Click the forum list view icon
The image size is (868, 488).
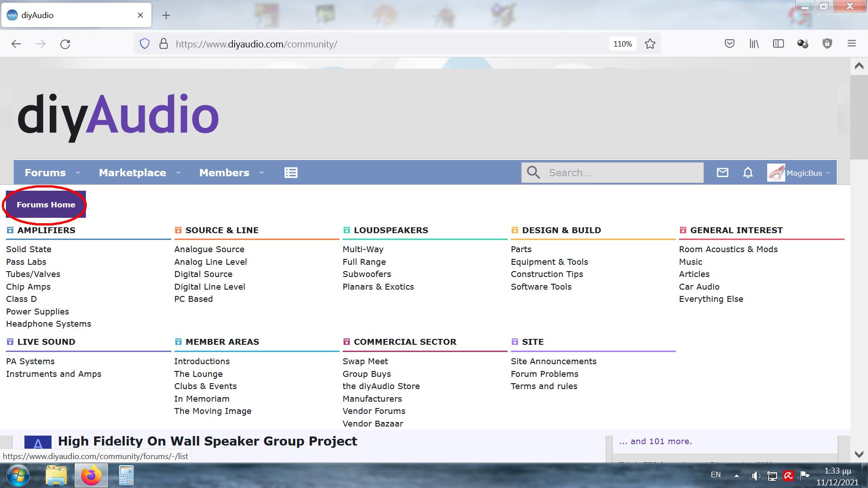[x=291, y=173]
